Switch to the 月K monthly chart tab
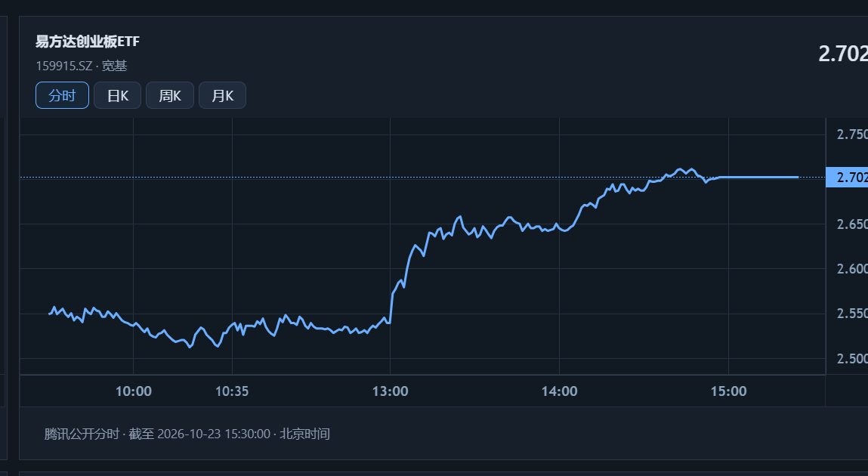This screenshot has height=476, width=868. coord(223,95)
